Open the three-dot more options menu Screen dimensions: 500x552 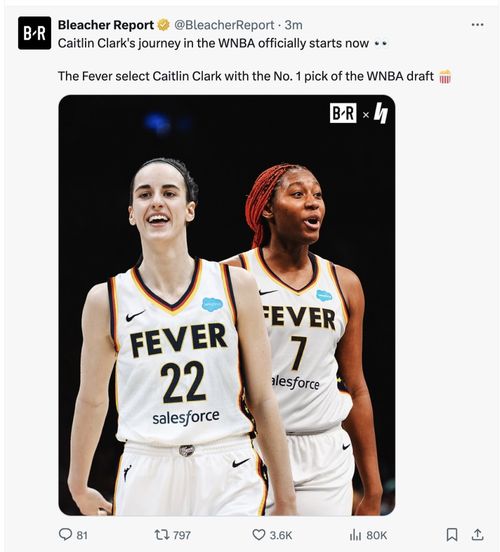coord(477,25)
